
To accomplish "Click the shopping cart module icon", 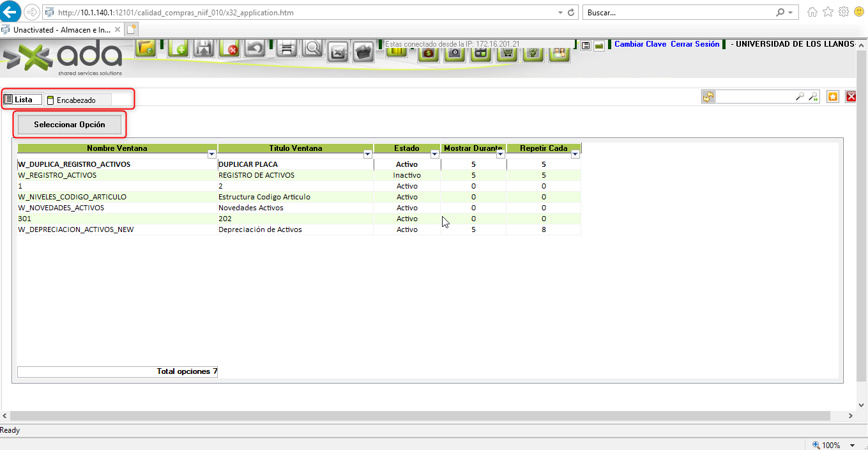I will pyautogui.click(x=506, y=52).
